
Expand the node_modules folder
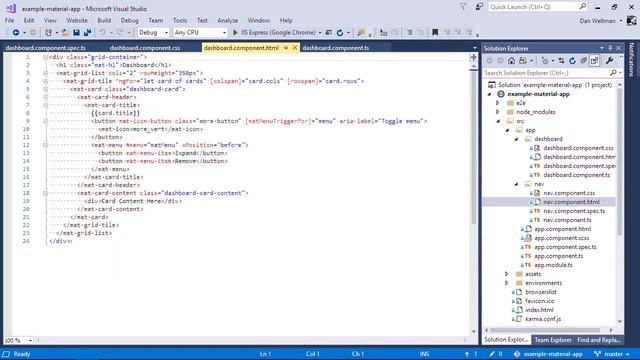click(x=498, y=112)
